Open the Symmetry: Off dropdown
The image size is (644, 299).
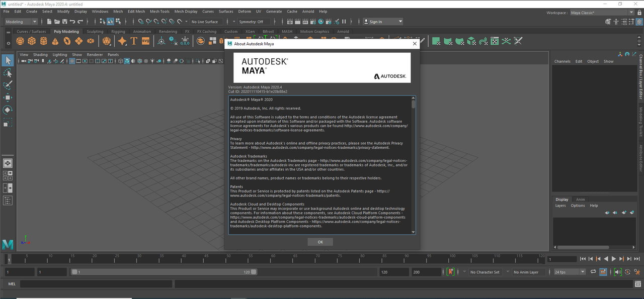(x=254, y=22)
